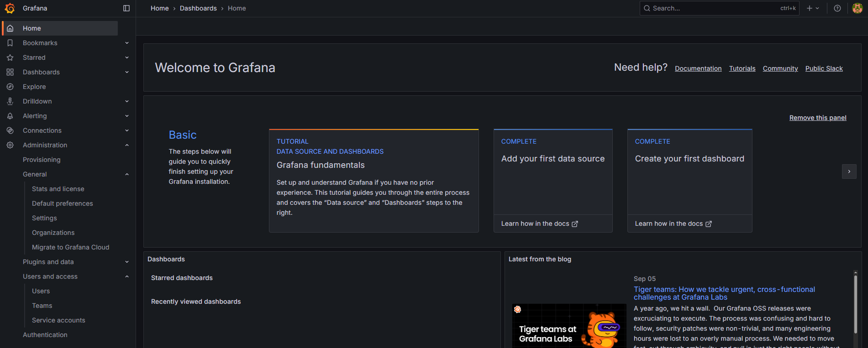The height and width of the screenshot is (348, 868).
Task: Click the Explore compass icon
Action: tap(10, 87)
